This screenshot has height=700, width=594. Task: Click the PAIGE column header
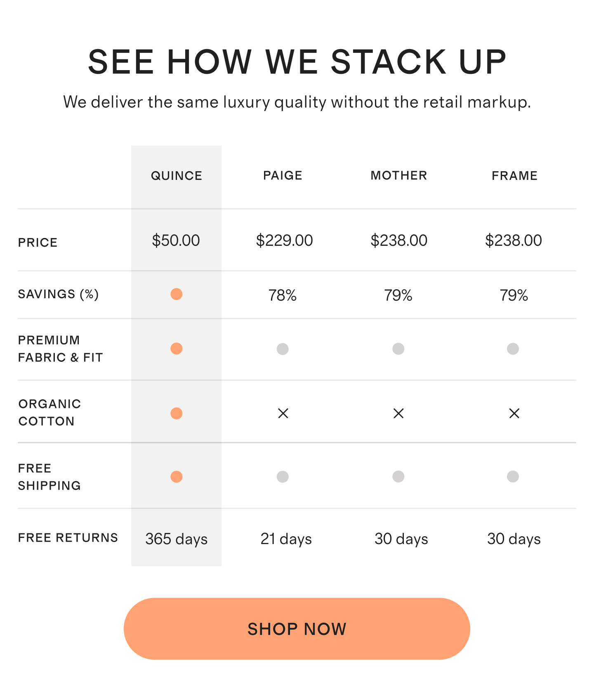click(x=283, y=175)
